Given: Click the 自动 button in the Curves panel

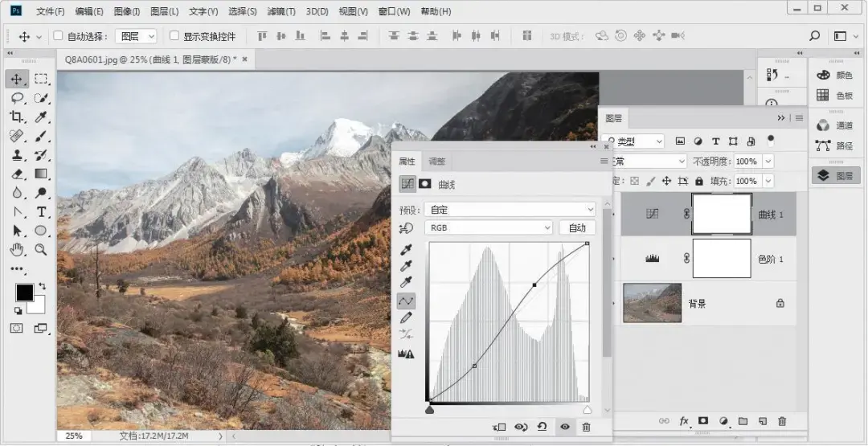Looking at the screenshot, I should (577, 227).
